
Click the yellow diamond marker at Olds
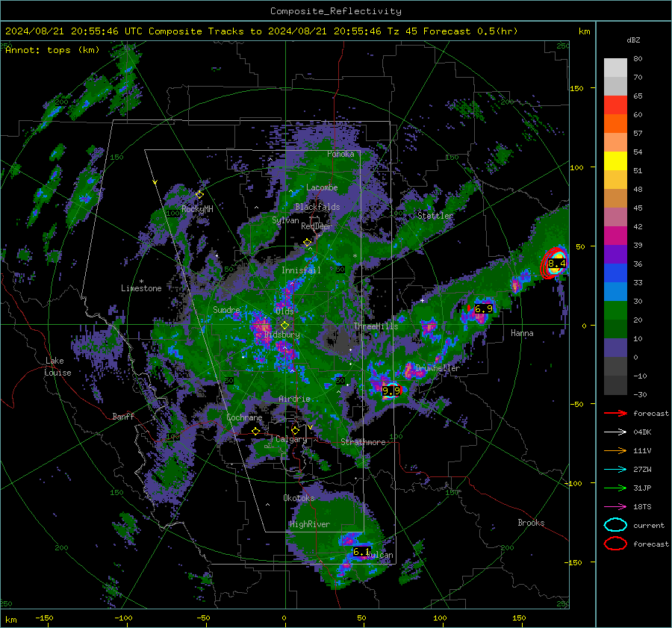pyautogui.click(x=284, y=326)
